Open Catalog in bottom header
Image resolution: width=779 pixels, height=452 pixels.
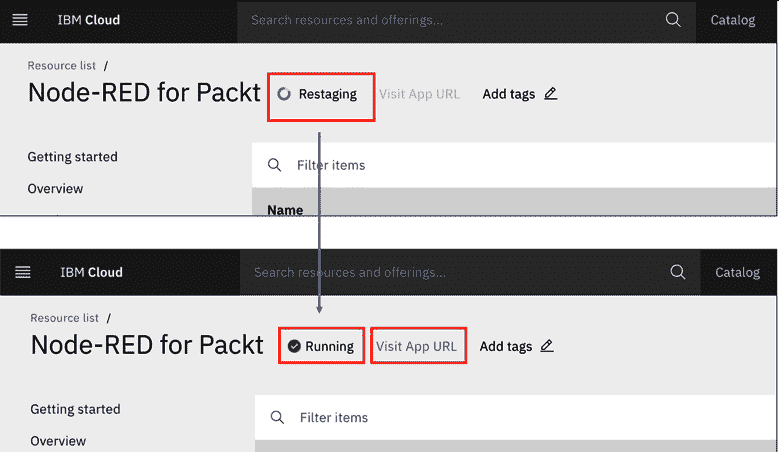(737, 272)
